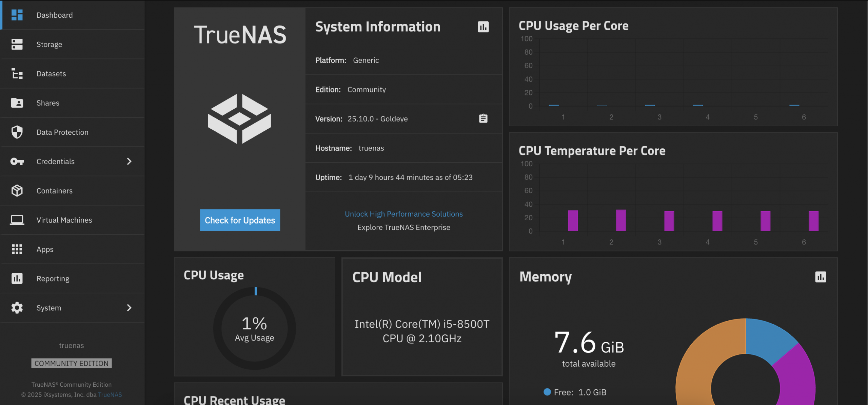Open the Virtual Machines menu item
868x405 pixels.
point(64,220)
